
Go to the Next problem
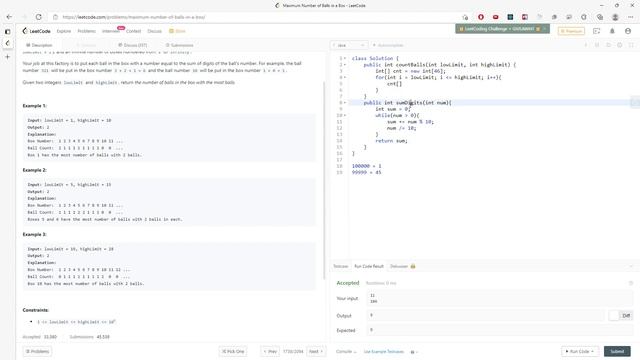coord(316,351)
